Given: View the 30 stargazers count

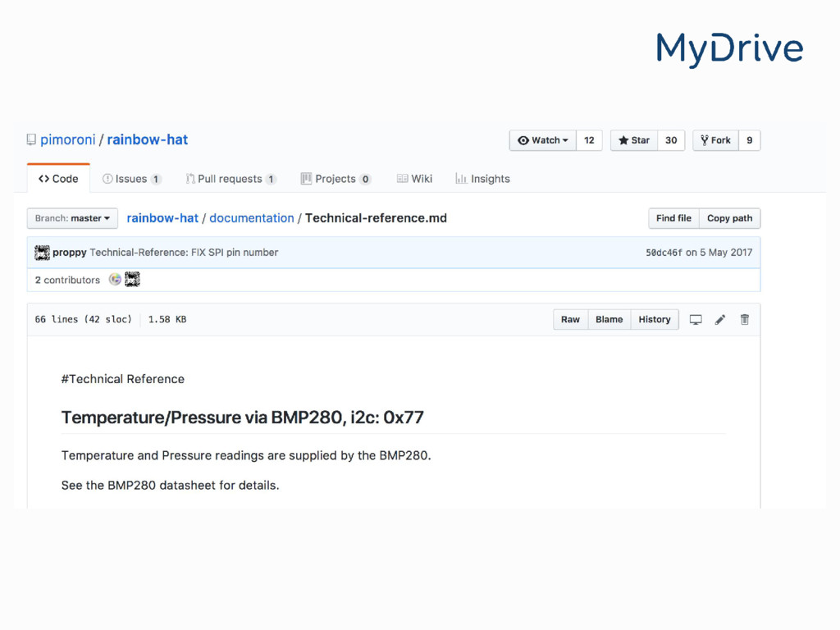Looking at the screenshot, I should point(671,140).
